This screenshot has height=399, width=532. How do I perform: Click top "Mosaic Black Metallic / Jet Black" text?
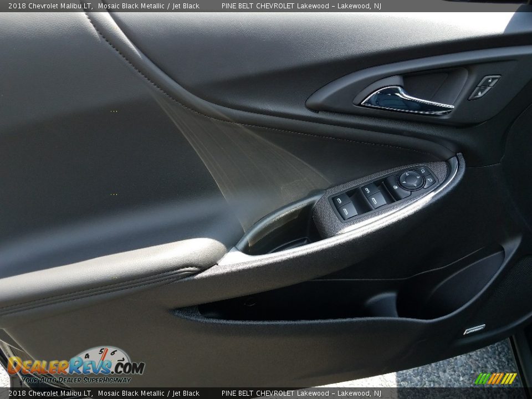click(149, 6)
